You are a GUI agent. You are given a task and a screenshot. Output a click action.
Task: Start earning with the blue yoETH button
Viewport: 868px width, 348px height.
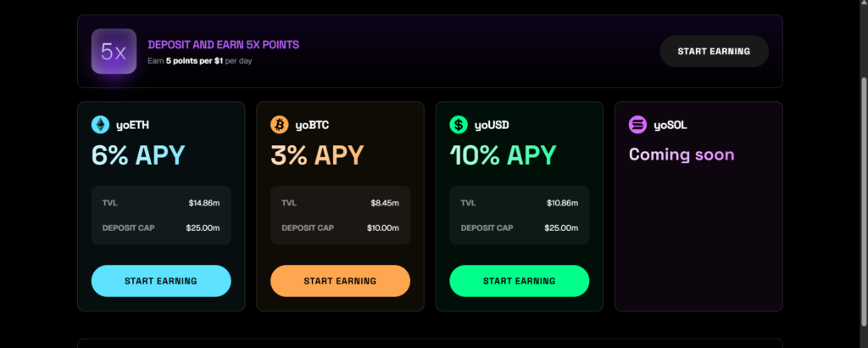click(x=161, y=281)
